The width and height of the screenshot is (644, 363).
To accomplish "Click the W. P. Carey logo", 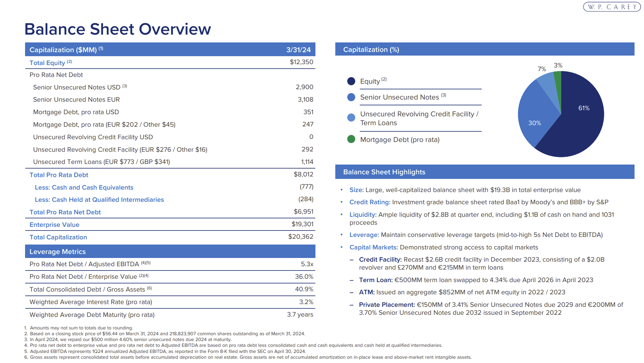I will 612,7.
